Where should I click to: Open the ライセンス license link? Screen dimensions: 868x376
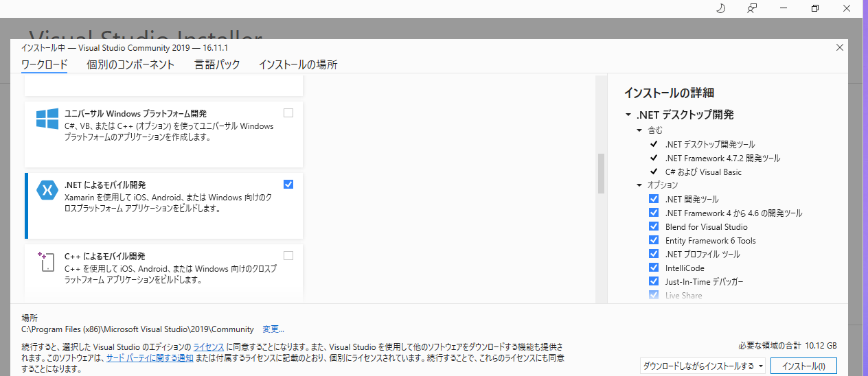tap(209, 347)
